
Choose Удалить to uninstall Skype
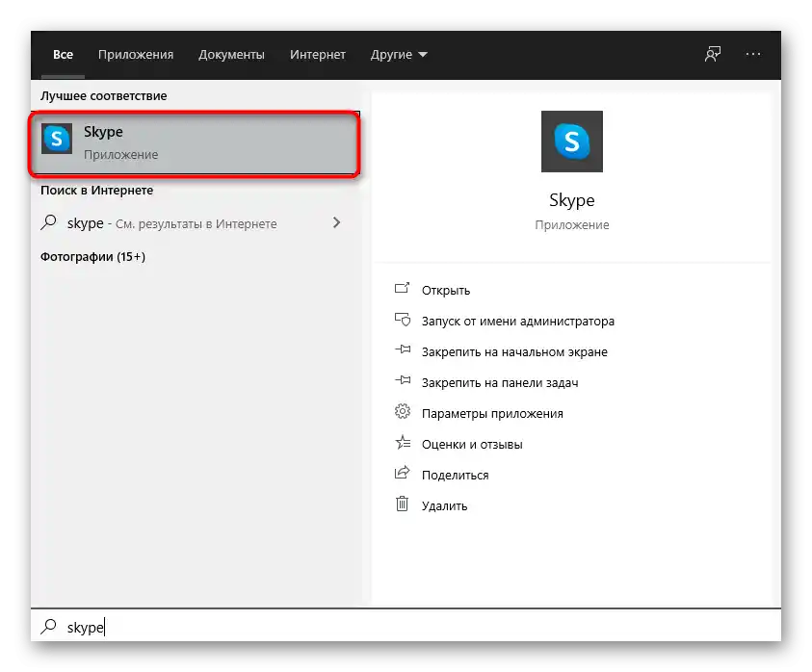click(444, 505)
